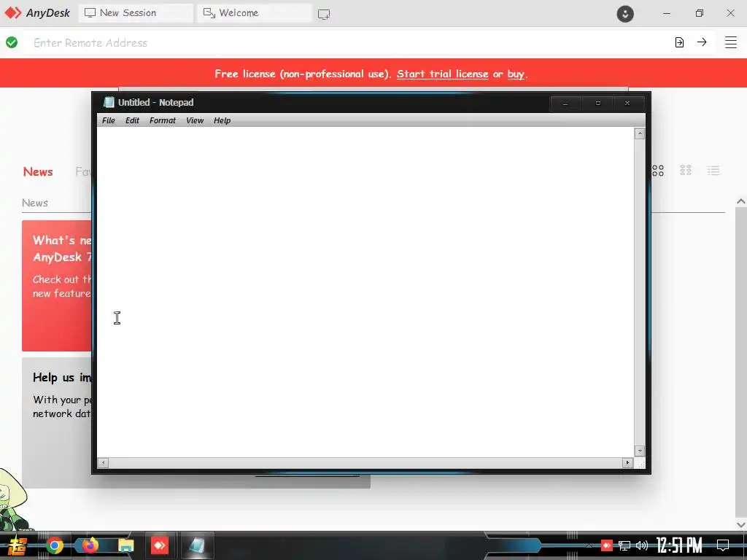Click inside the Notepad text area
747x560 pixels.
(365, 292)
